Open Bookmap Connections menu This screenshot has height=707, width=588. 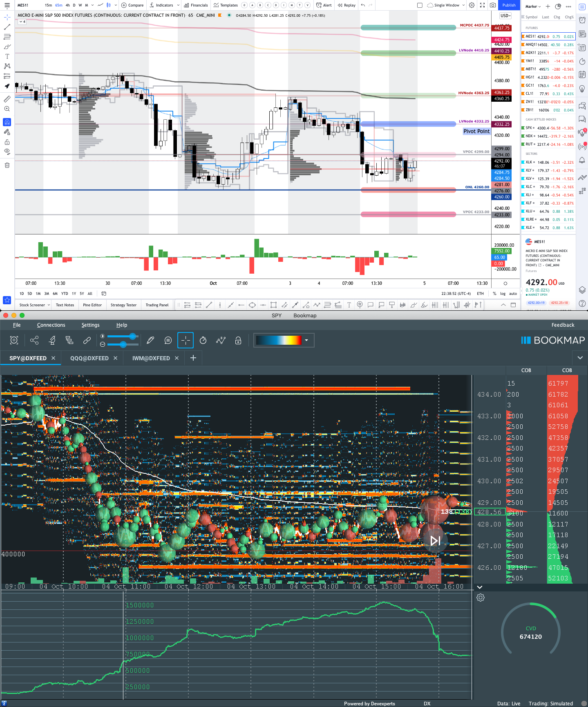click(x=51, y=325)
